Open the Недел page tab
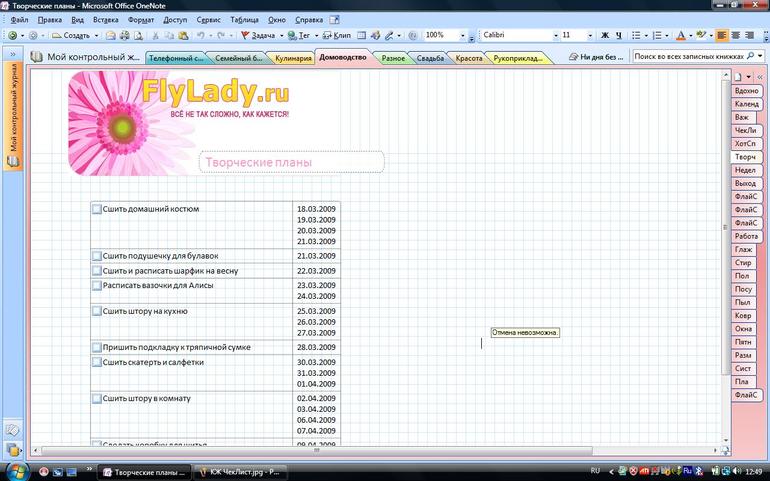 click(745, 171)
